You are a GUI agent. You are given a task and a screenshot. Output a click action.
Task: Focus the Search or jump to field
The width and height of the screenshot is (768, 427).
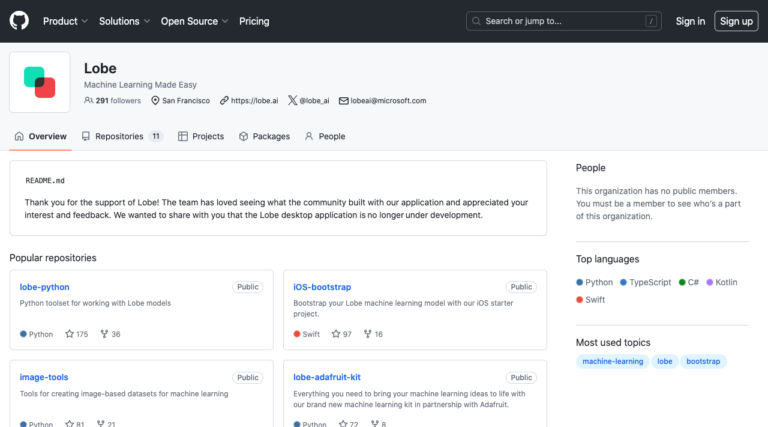tap(564, 21)
